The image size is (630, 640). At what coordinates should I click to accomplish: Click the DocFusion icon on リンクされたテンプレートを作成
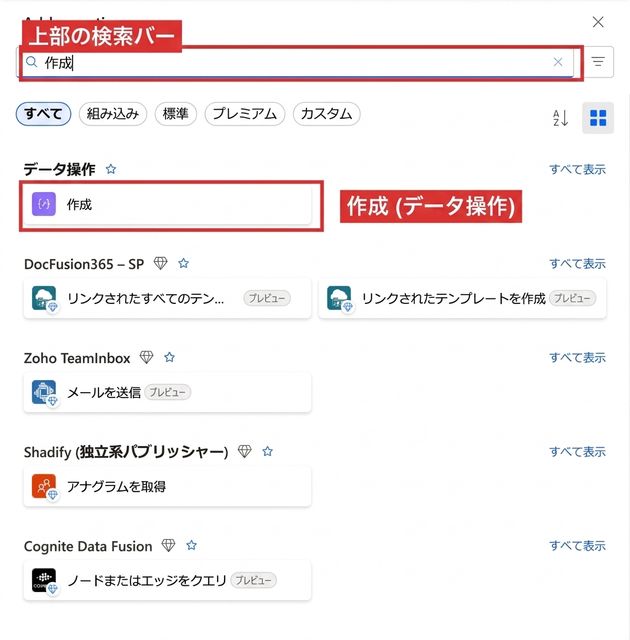[339, 298]
